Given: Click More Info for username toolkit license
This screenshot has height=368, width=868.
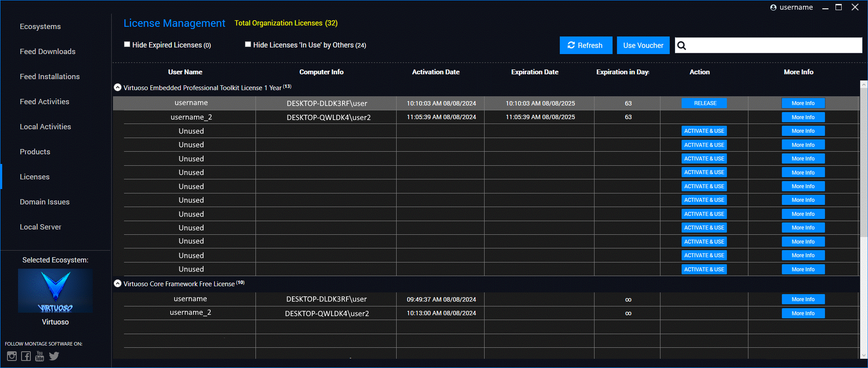Looking at the screenshot, I should click(x=803, y=103).
